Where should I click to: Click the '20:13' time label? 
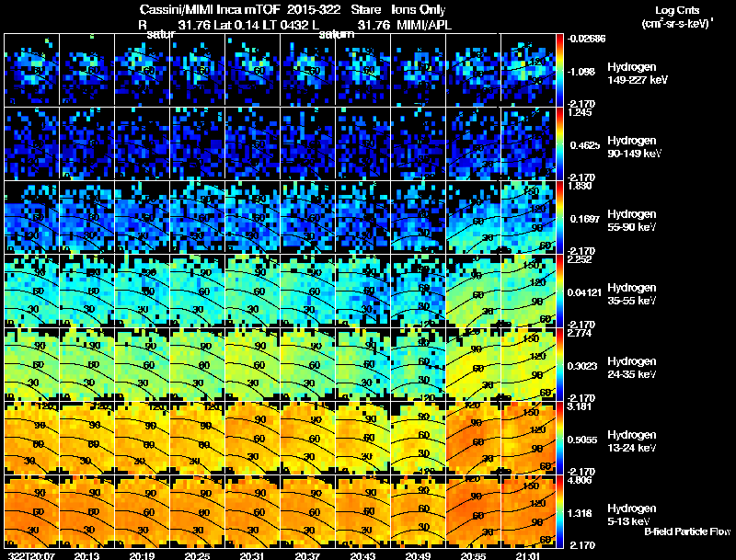pyautogui.click(x=86, y=555)
